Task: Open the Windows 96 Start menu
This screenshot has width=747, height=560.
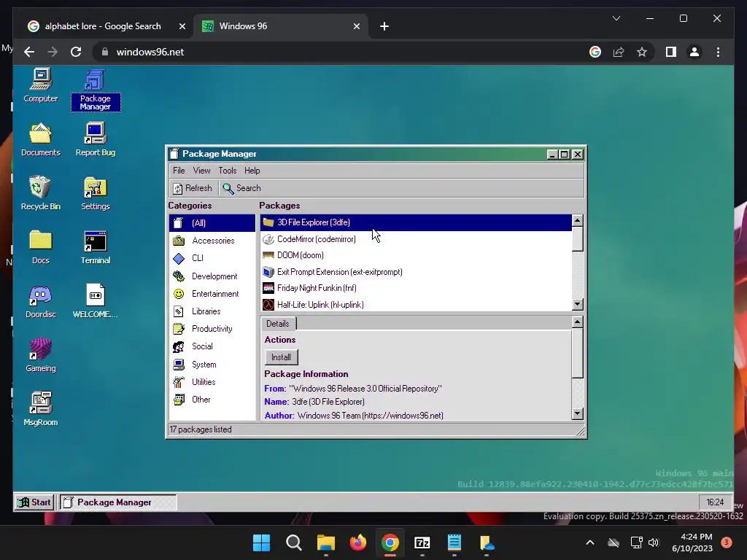Action: coord(34,502)
